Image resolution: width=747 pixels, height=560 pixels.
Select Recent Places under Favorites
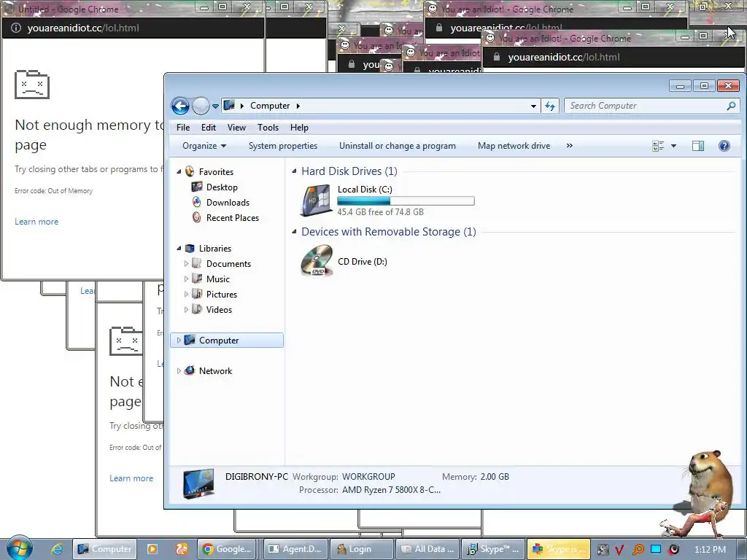coord(233,217)
